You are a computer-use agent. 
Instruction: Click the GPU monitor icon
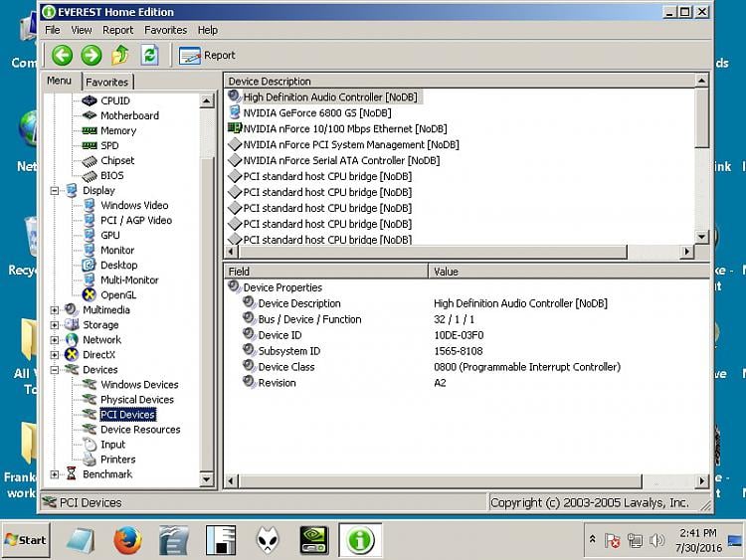89,235
